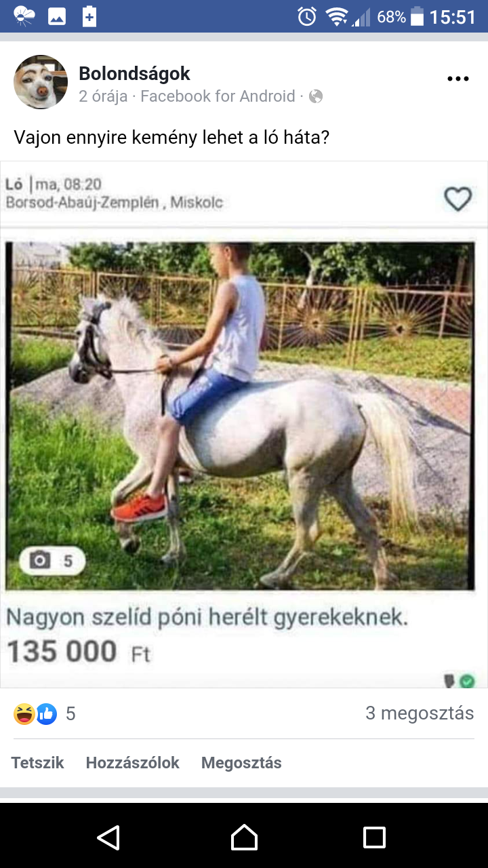This screenshot has height=868, width=488.
Task: Tap the public globe privacy icon
Action: click(x=316, y=97)
